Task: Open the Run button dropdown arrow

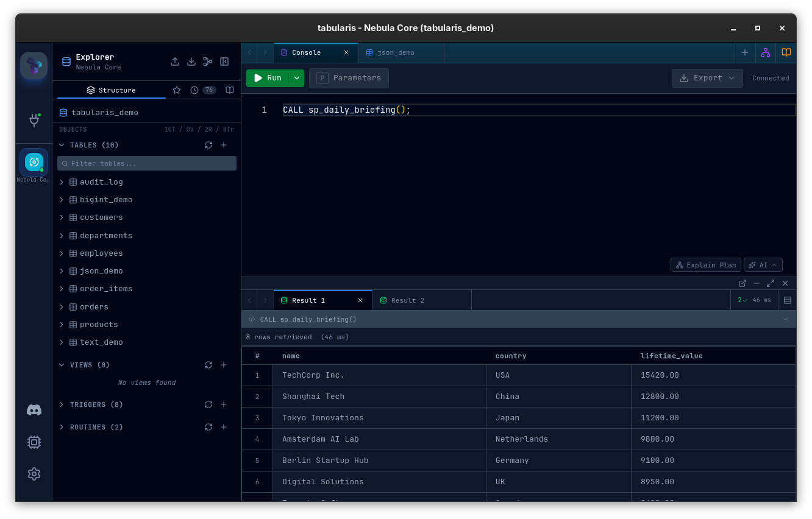Action: (296, 78)
